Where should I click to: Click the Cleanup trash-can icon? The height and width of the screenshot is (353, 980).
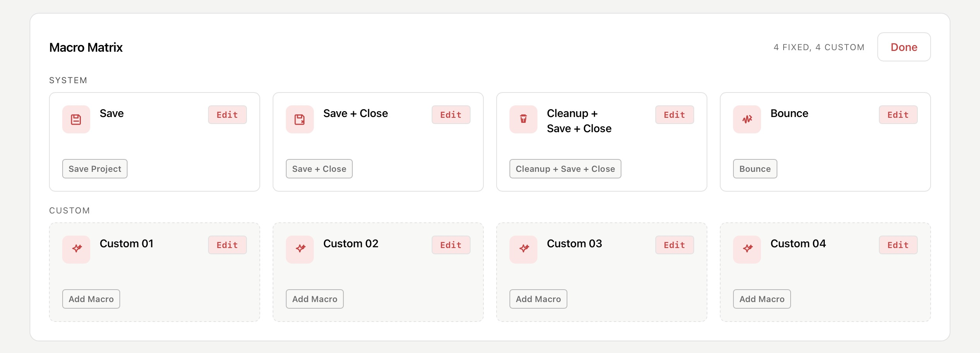click(523, 119)
